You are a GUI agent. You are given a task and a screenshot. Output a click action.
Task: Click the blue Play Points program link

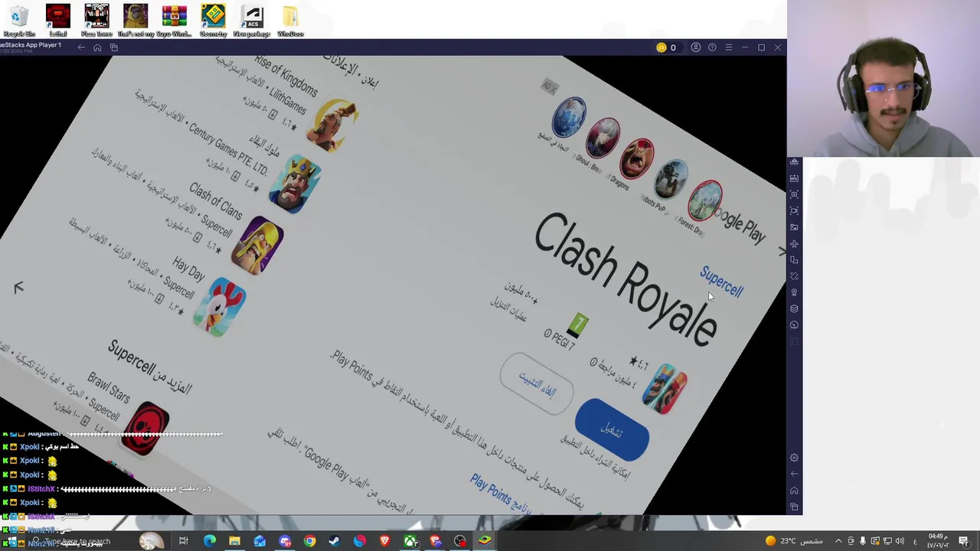click(501, 494)
